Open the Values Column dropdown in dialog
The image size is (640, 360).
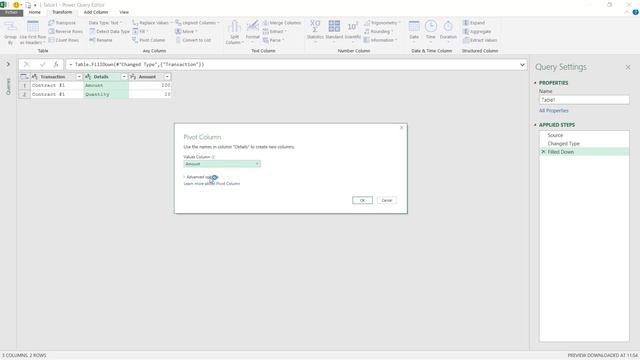click(222, 164)
